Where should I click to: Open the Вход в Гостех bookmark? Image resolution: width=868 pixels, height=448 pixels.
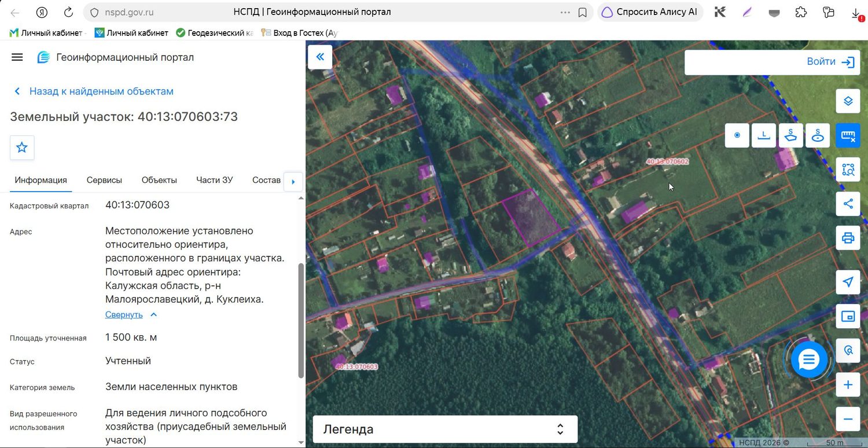click(300, 33)
